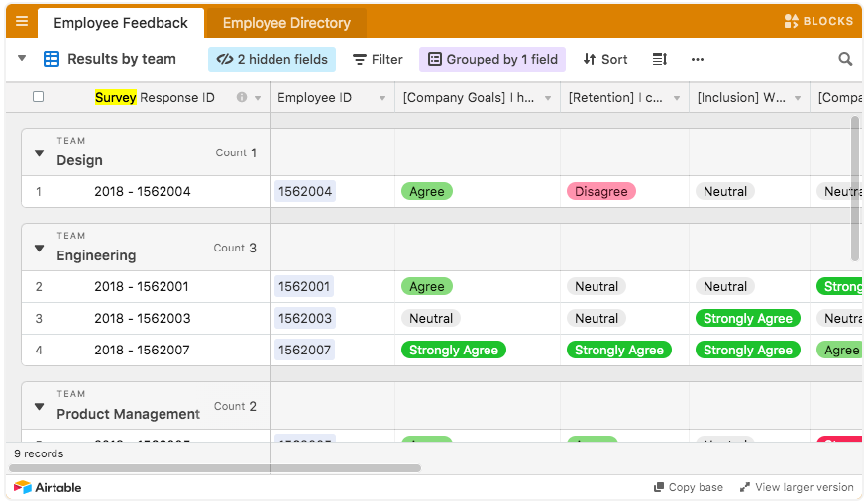Open the hamburger menu icon
The height and width of the screenshot is (503, 868).
point(22,21)
